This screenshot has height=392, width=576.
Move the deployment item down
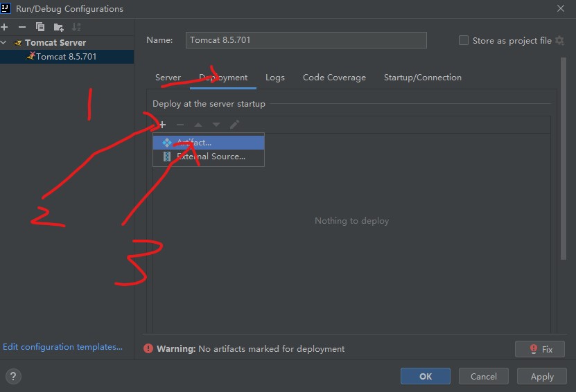coord(216,125)
